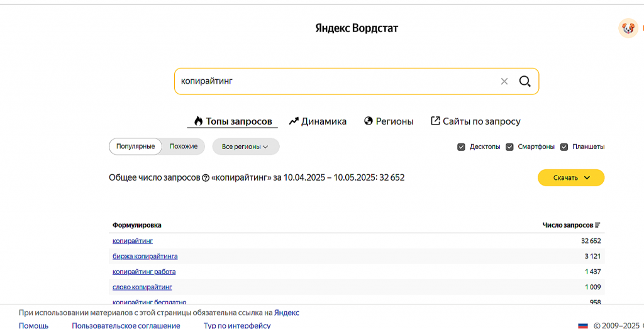The width and height of the screenshot is (644, 329).
Task: Click the magnifying glass search icon
Action: coord(525,81)
